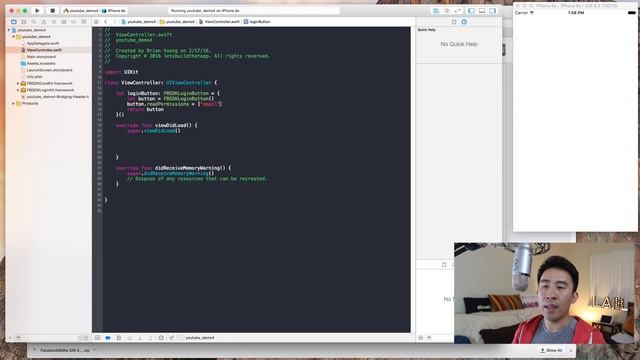
Task: Click didReceiveMemoryWarning function name in code
Action: coord(187,168)
